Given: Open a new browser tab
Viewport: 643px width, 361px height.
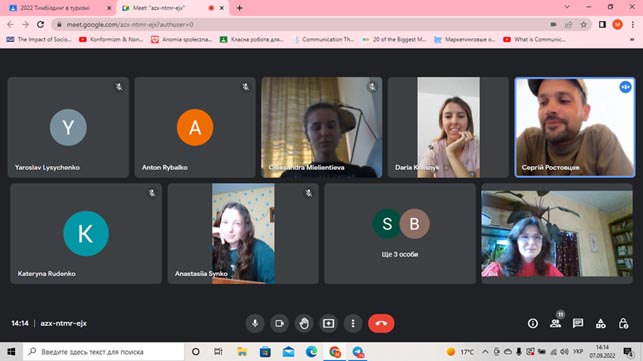Looking at the screenshot, I should point(239,8).
